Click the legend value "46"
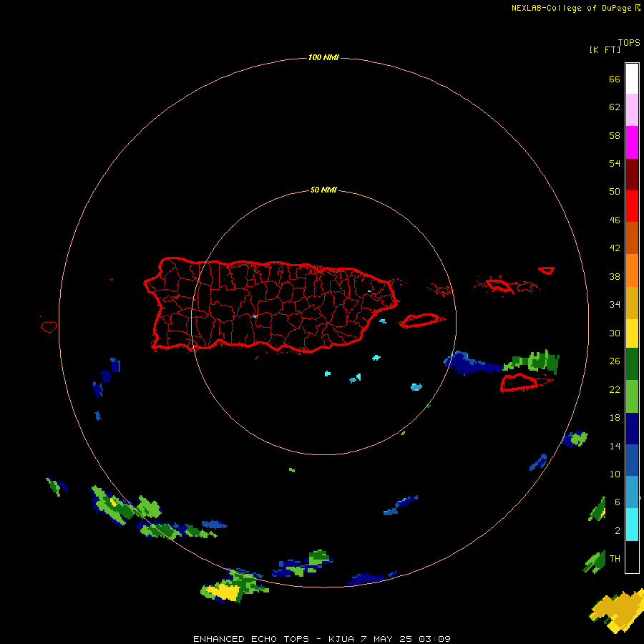This screenshot has height=644, width=644. (615, 220)
